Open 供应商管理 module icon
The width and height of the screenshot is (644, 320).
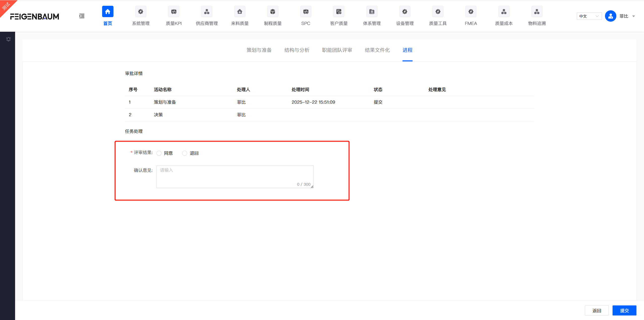pyautogui.click(x=207, y=12)
